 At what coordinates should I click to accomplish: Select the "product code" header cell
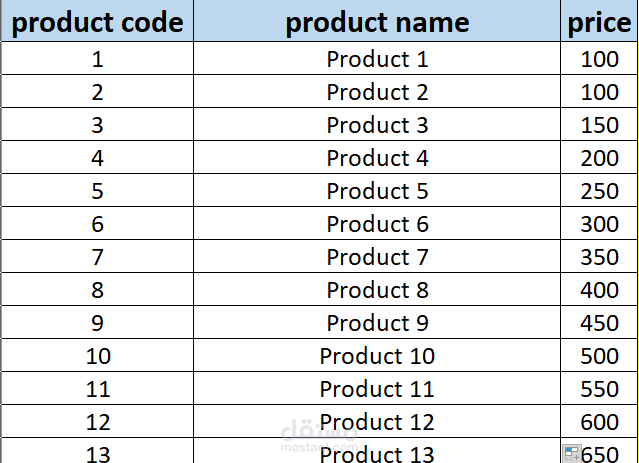[97, 23]
